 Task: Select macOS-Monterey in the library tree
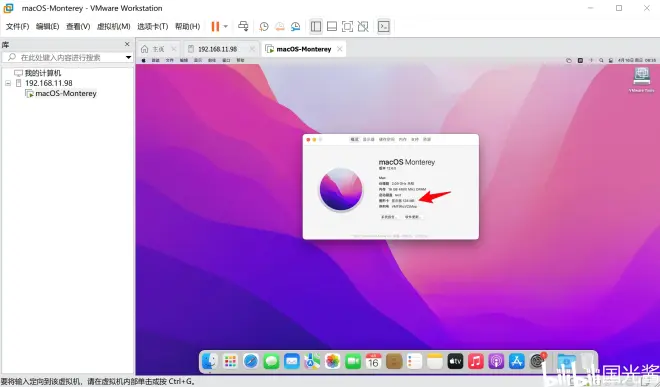(66, 93)
